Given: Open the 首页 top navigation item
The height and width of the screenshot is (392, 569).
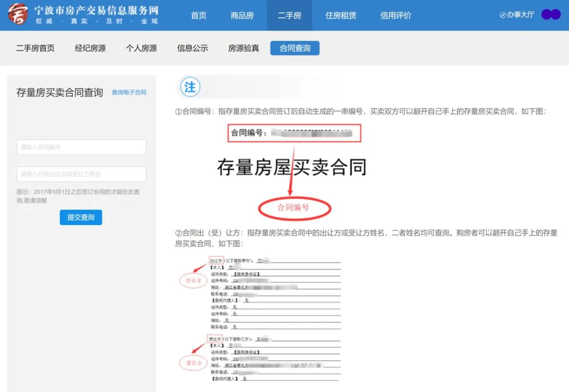Looking at the screenshot, I should pyautogui.click(x=199, y=15).
